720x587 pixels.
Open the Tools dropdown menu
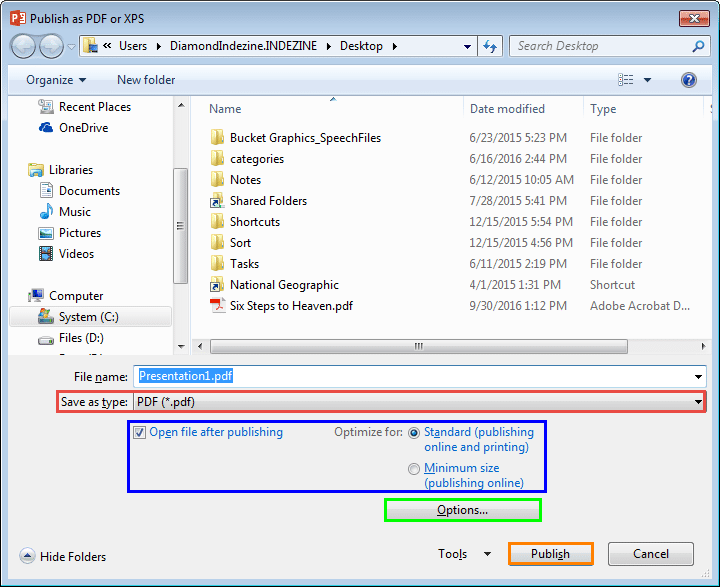pos(464,554)
